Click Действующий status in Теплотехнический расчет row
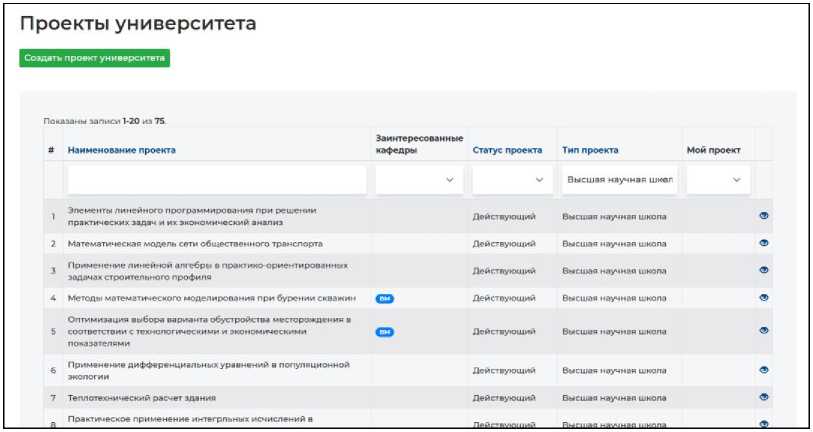 click(504, 398)
